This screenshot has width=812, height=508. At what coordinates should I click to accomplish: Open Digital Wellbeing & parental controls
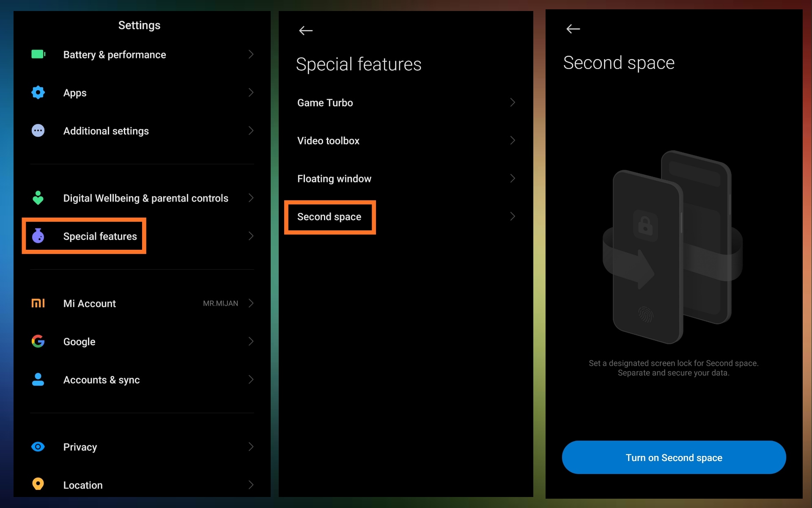click(145, 198)
